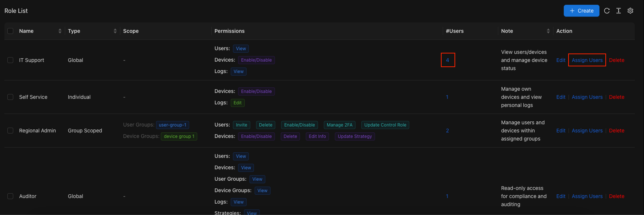Image resolution: width=644 pixels, height=215 pixels.
Task: Check the IT Support row checkbox
Action: point(10,60)
